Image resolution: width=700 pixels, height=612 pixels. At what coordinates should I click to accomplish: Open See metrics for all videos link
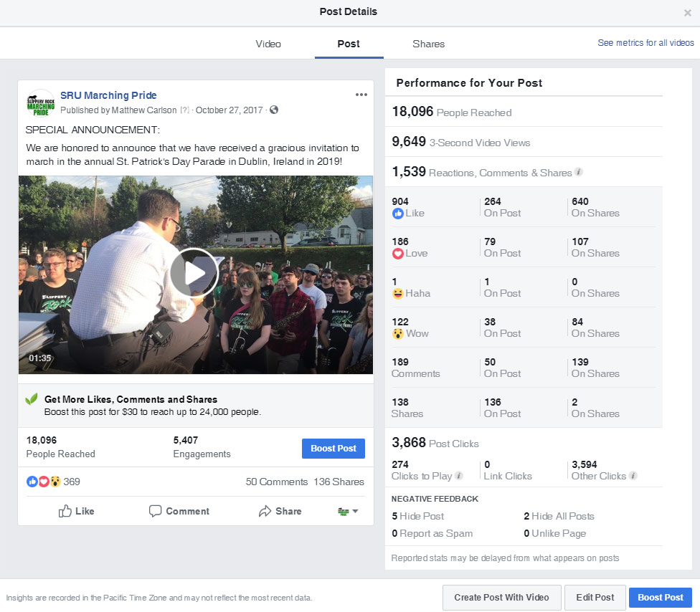(645, 43)
